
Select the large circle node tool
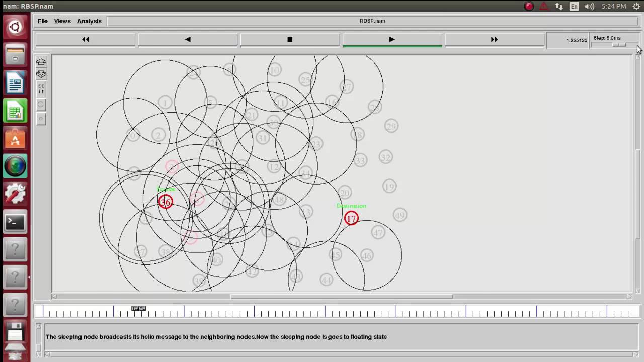[x=41, y=105]
